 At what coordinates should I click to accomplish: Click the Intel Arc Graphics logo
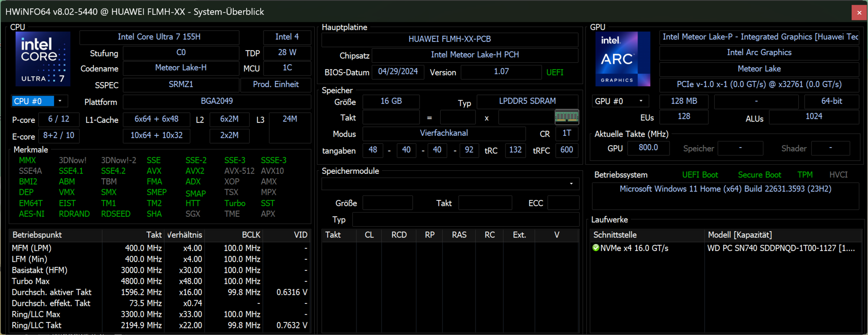tap(623, 59)
